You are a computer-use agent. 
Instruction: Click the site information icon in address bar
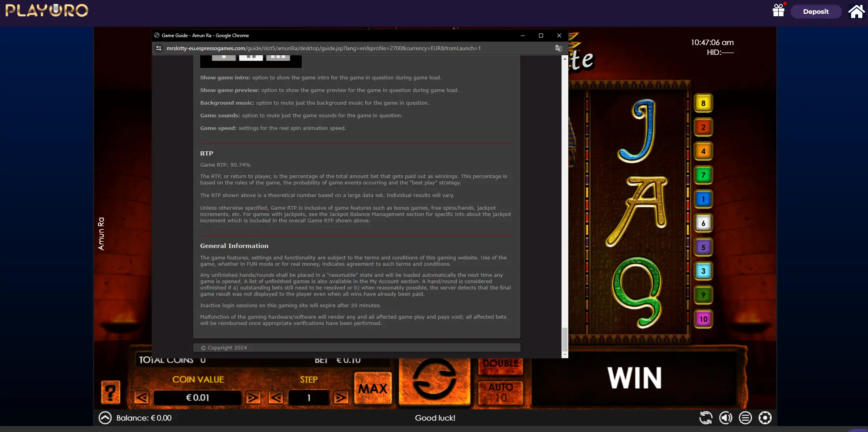(x=159, y=48)
